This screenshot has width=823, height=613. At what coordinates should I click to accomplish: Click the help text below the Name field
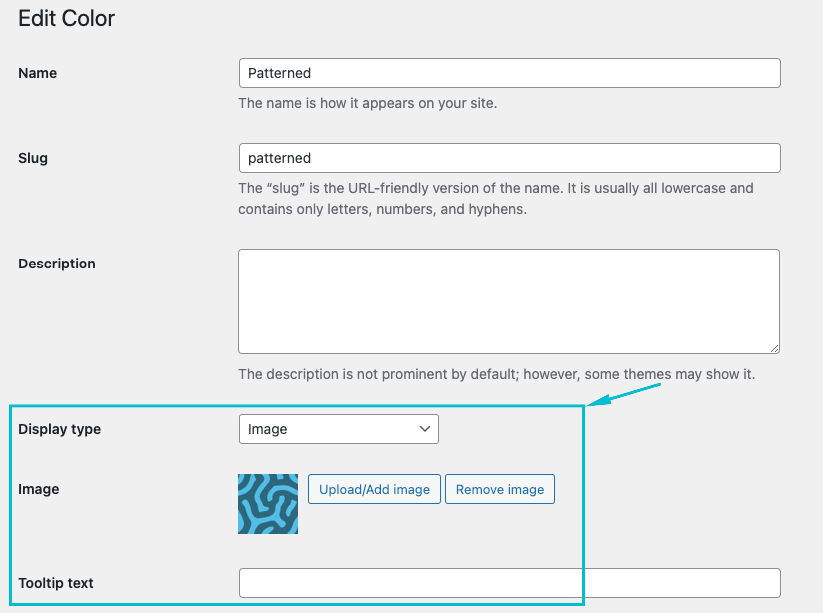click(x=367, y=103)
